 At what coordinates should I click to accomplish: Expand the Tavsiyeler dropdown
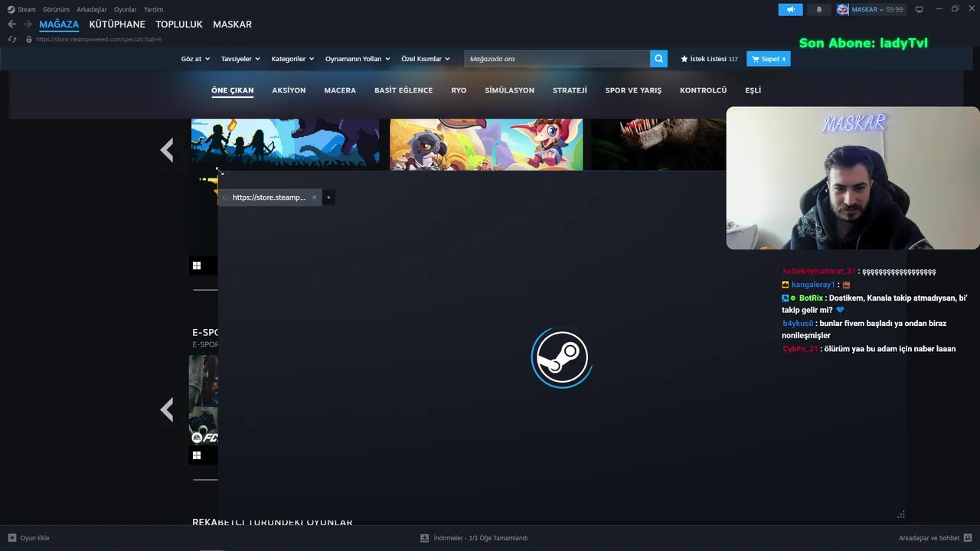click(x=240, y=59)
